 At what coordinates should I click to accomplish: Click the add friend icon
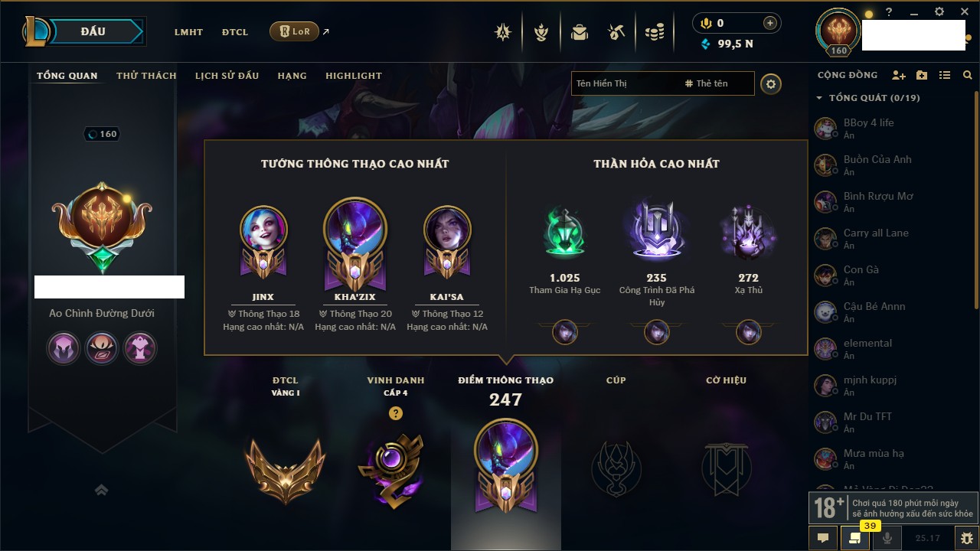click(x=899, y=75)
